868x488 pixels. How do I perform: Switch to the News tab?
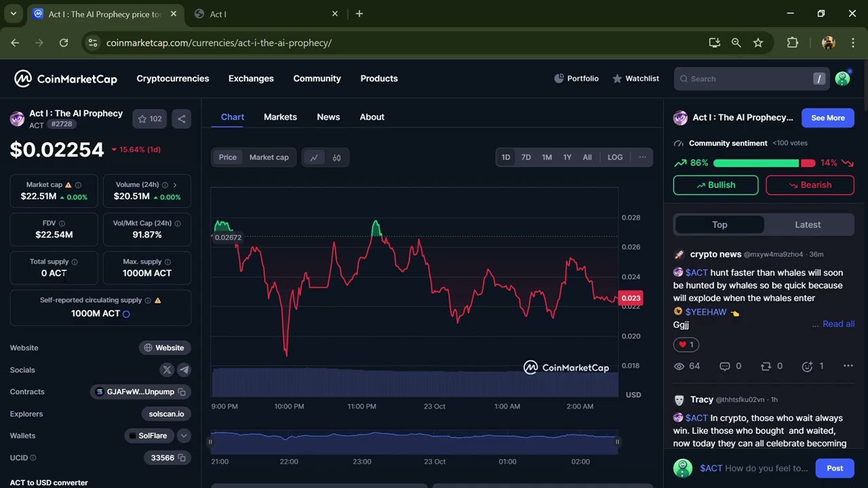328,117
